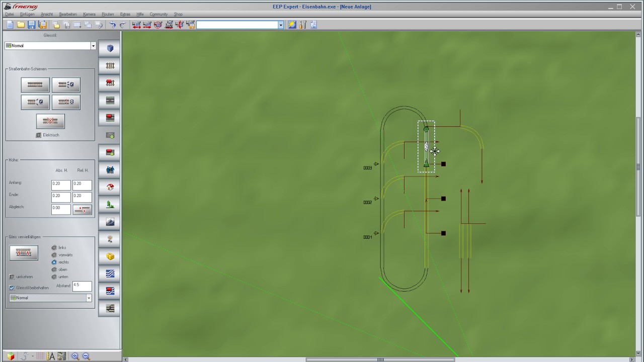The image size is (644, 362).
Task: Click the vertical scrollbar thumb
Action: pos(638,166)
